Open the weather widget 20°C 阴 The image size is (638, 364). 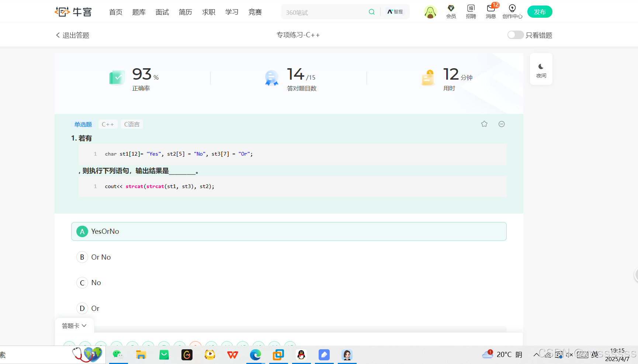(x=502, y=354)
